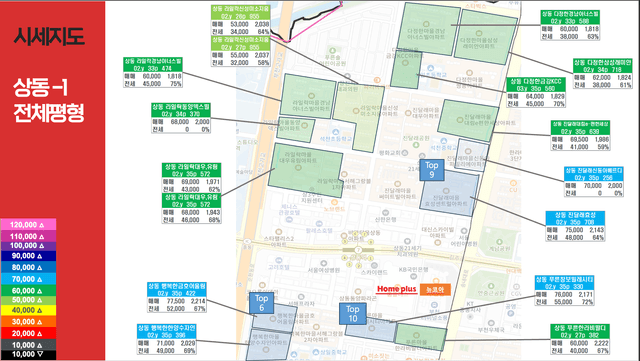
Task: Click the orange store logo beside Home plus
Action: tap(435, 289)
